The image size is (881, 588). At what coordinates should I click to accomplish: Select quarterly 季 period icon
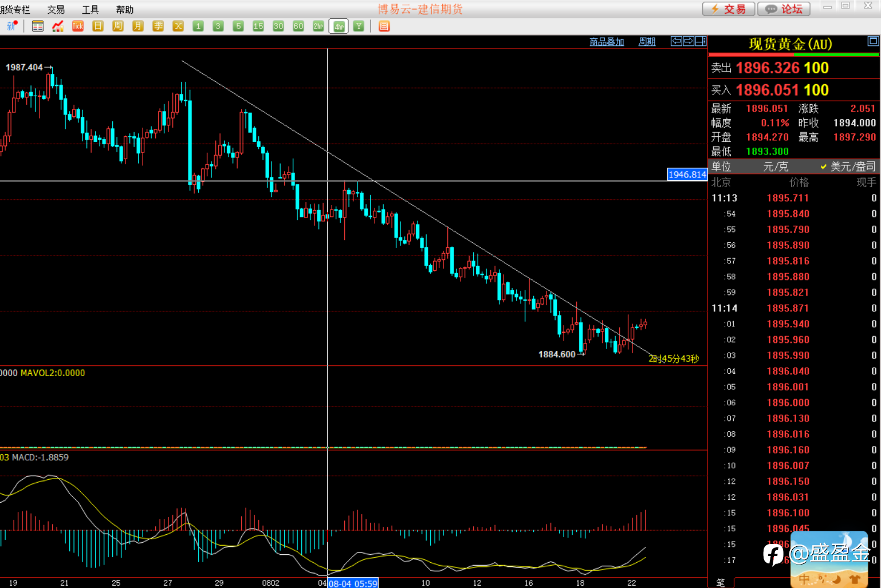pos(158,26)
